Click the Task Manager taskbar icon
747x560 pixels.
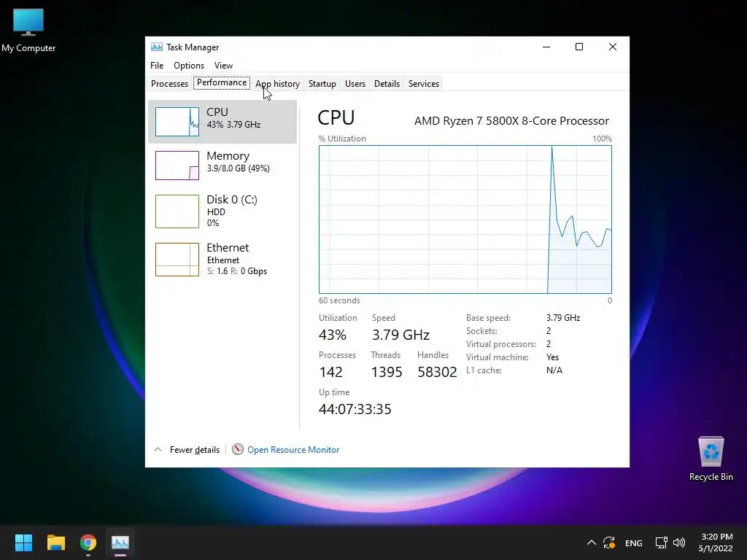click(x=120, y=542)
